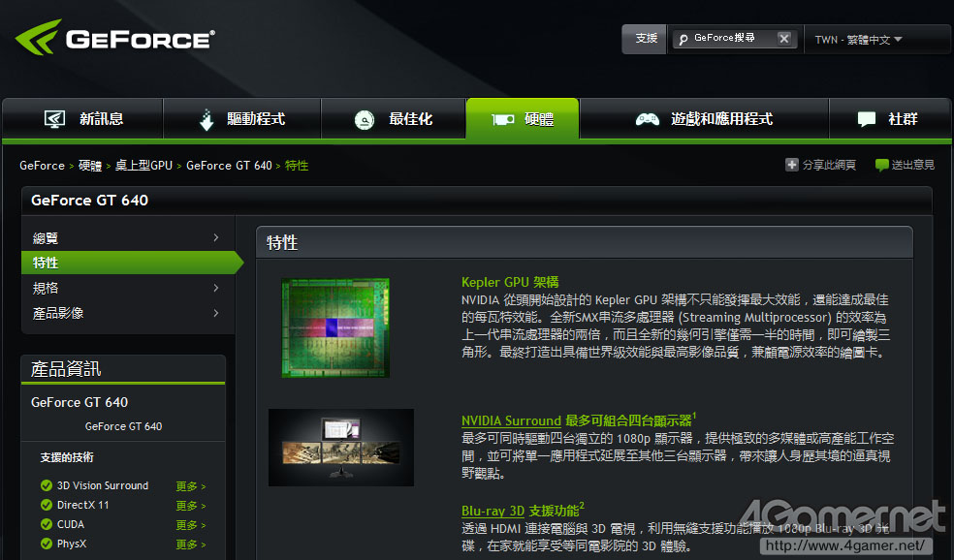954x560 pixels.
Task: Click 送出意見 send feedback link
Action: tap(912, 165)
